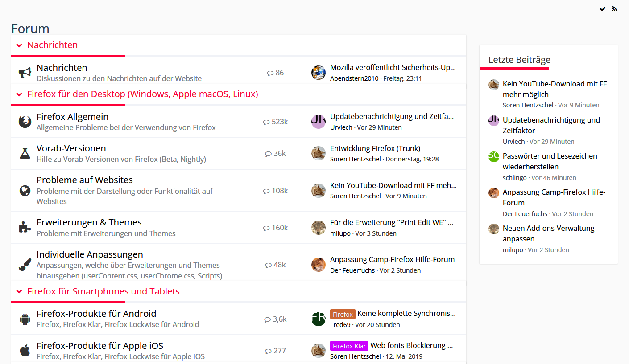
Task: Click the megaphone icon beside the Nachrichten forum
Action: 25,73
